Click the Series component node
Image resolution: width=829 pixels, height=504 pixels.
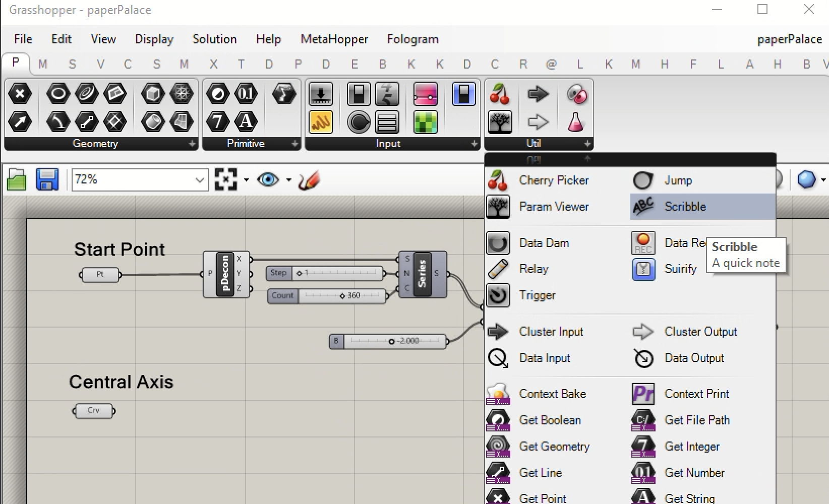click(x=422, y=274)
